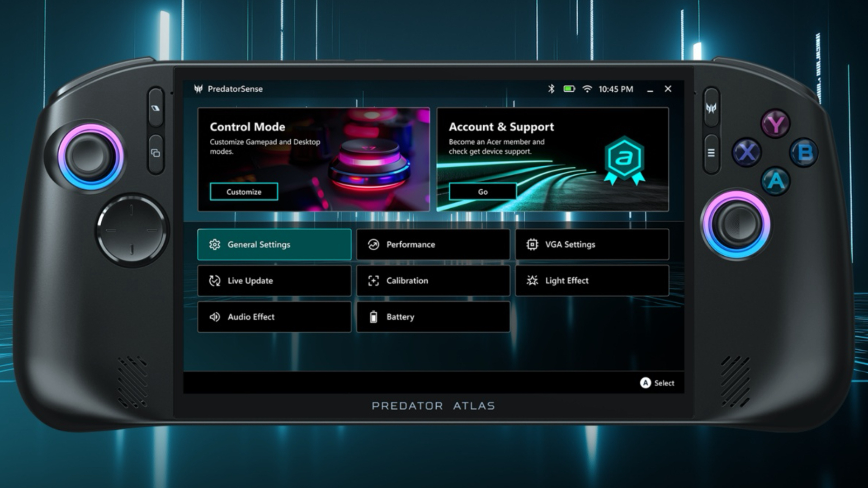This screenshot has height=488, width=868.
Task: Click the 10:45 PM clock
Action: [x=616, y=89]
